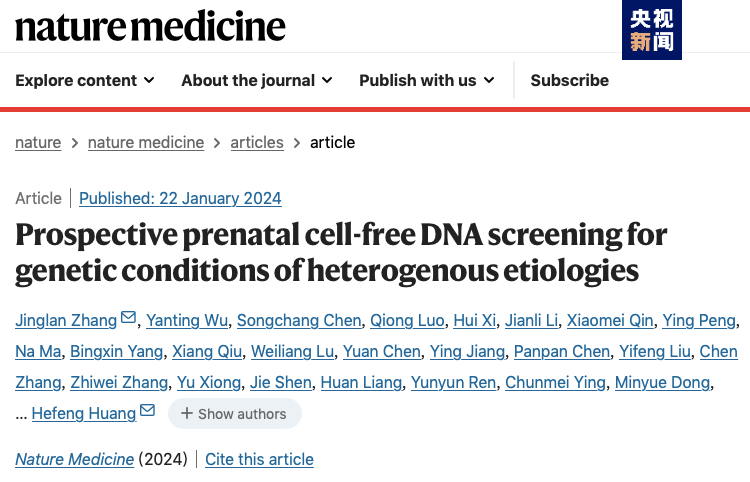750x482 pixels.
Task: Open the Nature Medicine journal link
Action: coord(75,459)
